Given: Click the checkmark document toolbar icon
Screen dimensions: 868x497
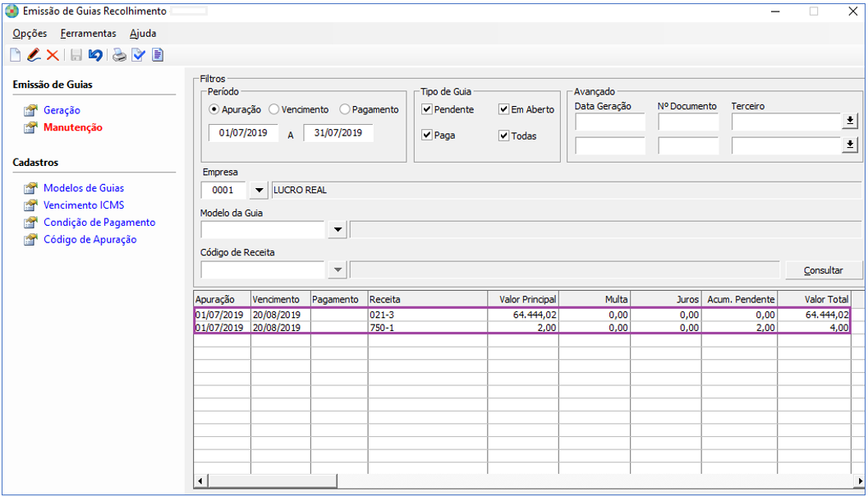Looking at the screenshot, I should point(139,55).
